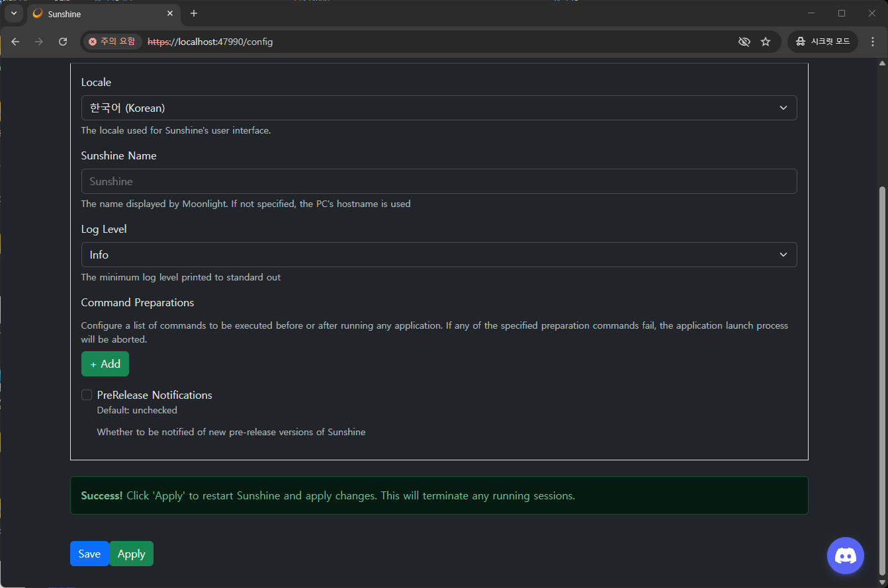Bookmark this page with the star icon

click(766, 42)
